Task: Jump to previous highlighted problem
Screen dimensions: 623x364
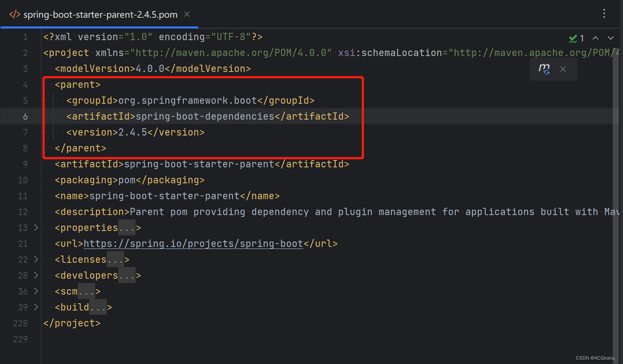Action: (x=596, y=38)
